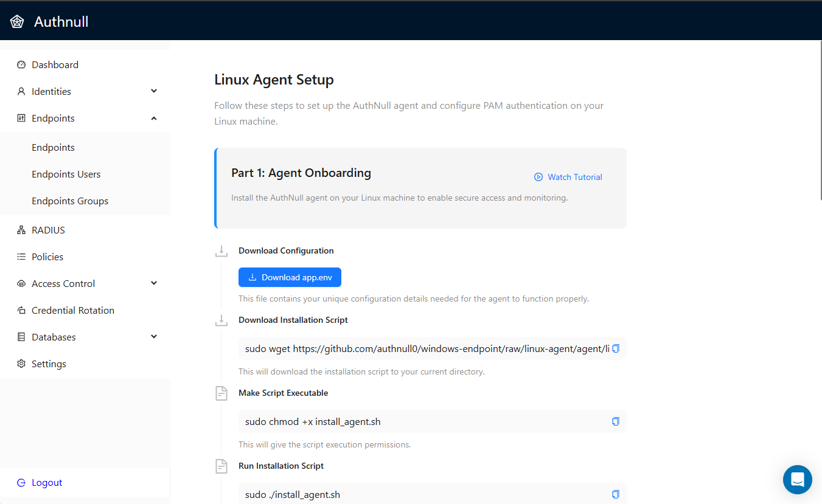This screenshot has width=822, height=504.
Task: Expand the Databases submenu chevron
Action: tap(154, 337)
